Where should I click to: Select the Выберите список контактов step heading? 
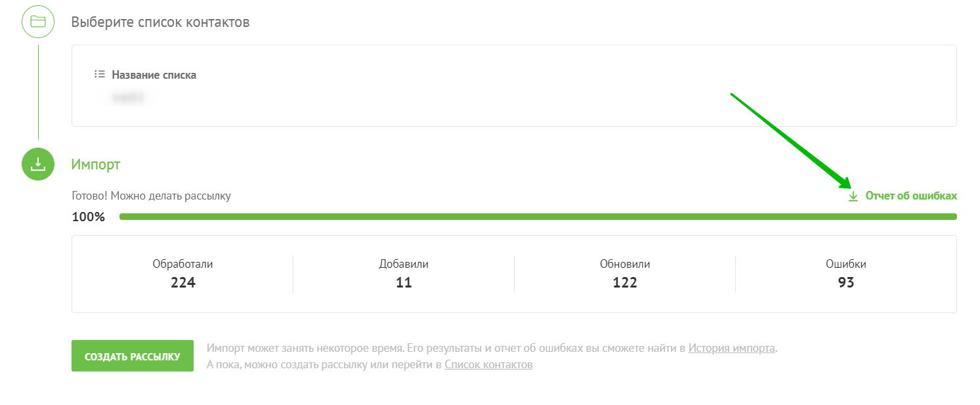click(161, 22)
